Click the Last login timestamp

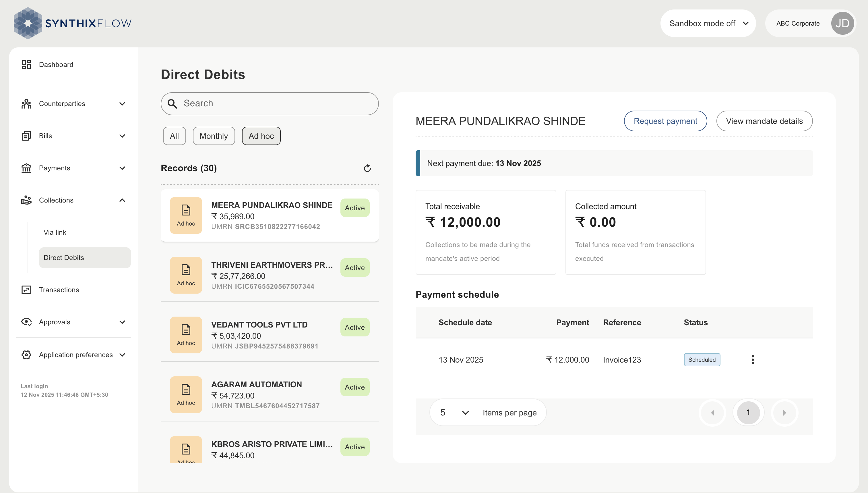(64, 395)
